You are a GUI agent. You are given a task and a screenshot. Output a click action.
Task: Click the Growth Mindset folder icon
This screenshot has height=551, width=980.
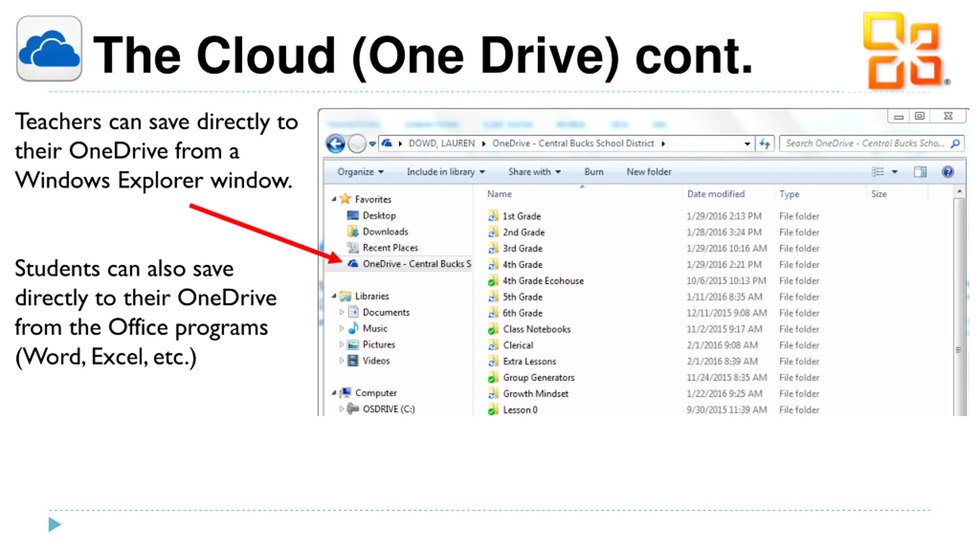tap(493, 394)
